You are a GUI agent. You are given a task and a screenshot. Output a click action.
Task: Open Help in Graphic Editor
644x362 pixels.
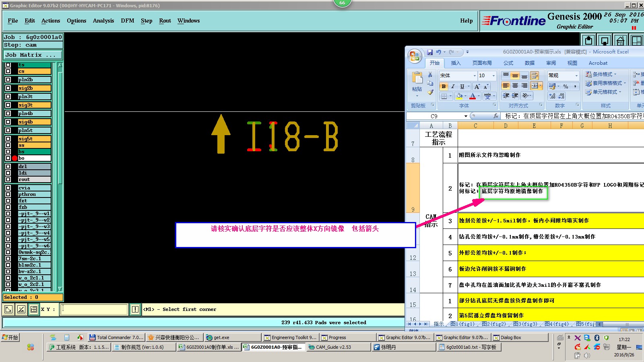click(466, 21)
